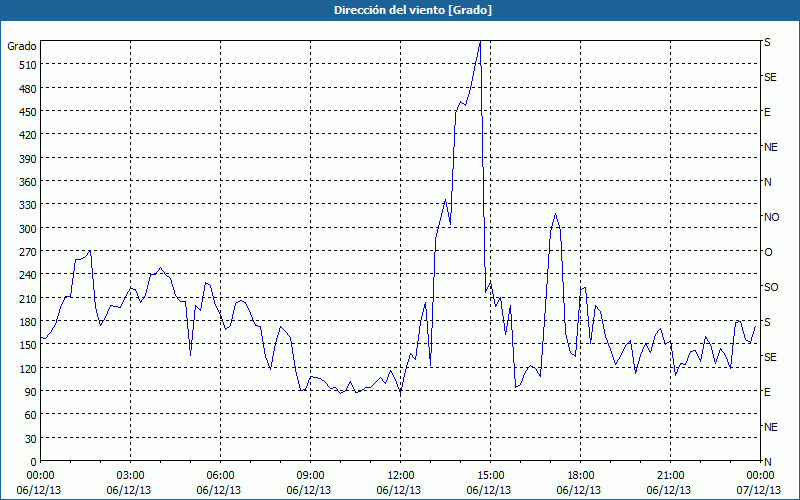Select the 06/12/13 date under 03:00

129,490
